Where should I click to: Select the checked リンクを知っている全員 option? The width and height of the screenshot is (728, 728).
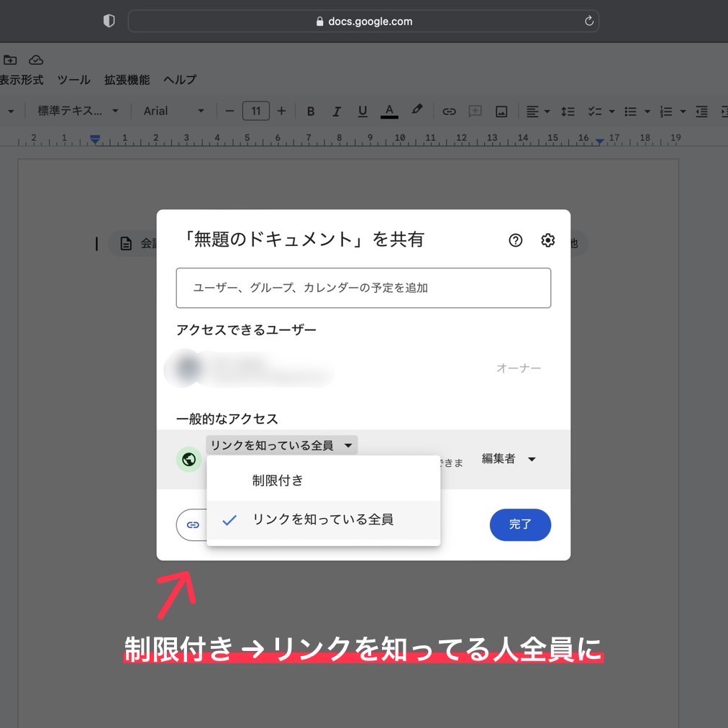[323, 519]
